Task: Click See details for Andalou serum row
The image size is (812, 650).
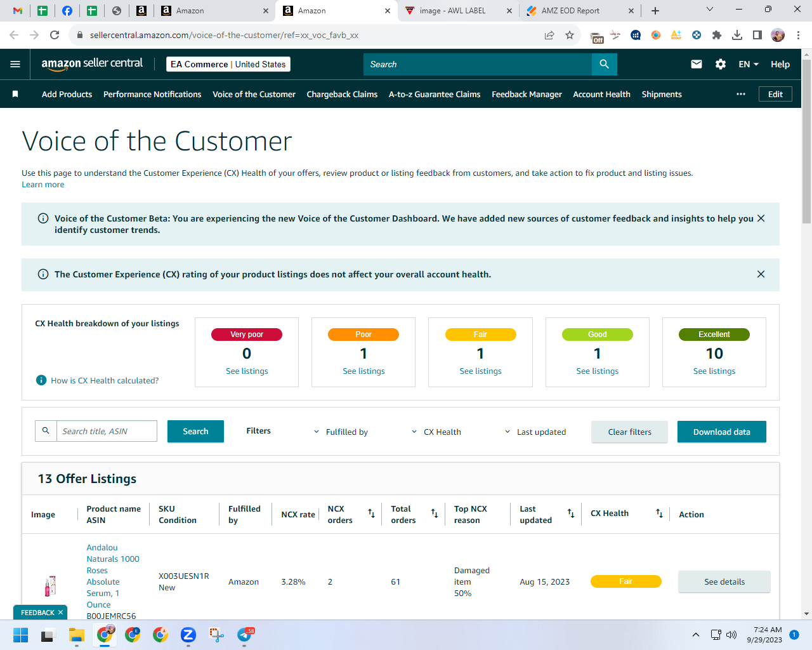Action: [x=724, y=581]
